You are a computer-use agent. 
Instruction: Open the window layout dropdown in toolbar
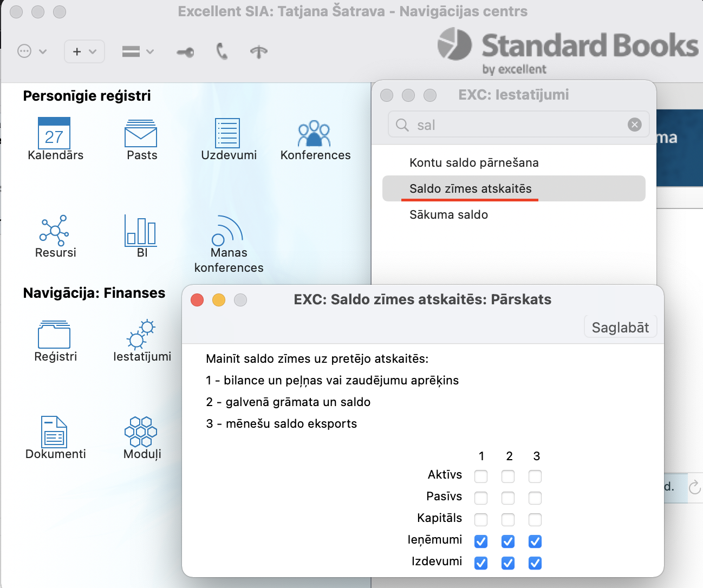[138, 51]
